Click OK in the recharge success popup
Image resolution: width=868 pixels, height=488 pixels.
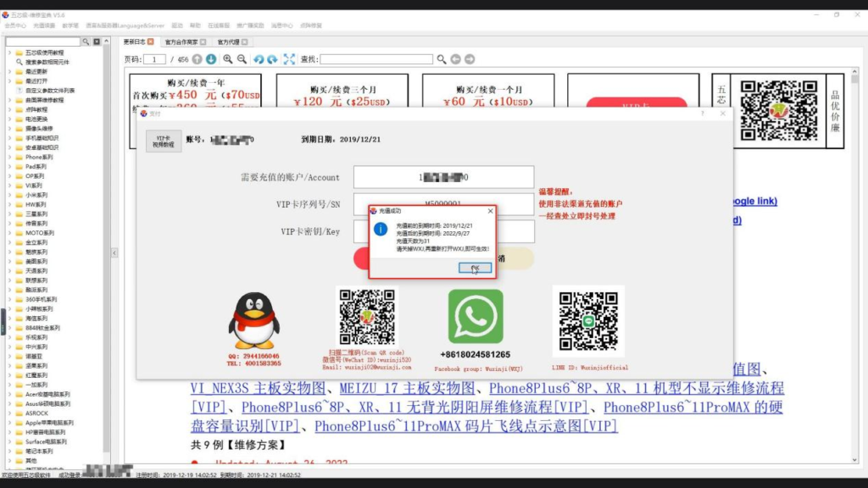coord(475,268)
